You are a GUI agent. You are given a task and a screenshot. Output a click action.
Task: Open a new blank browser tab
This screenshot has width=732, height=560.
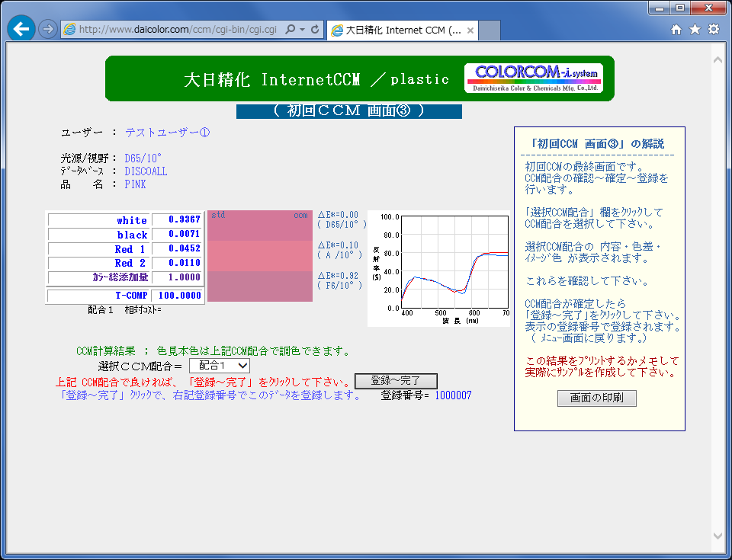(490, 30)
